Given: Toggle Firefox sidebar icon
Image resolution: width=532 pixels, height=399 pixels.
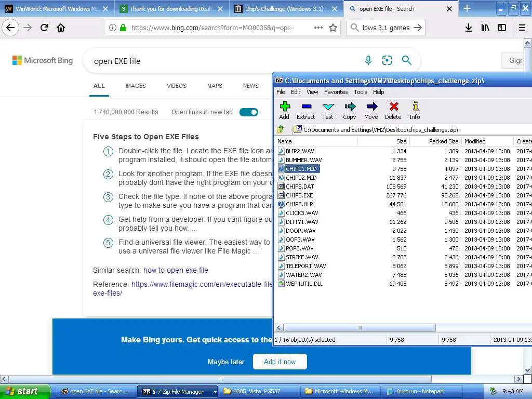Looking at the screenshot, I should pos(502,28).
